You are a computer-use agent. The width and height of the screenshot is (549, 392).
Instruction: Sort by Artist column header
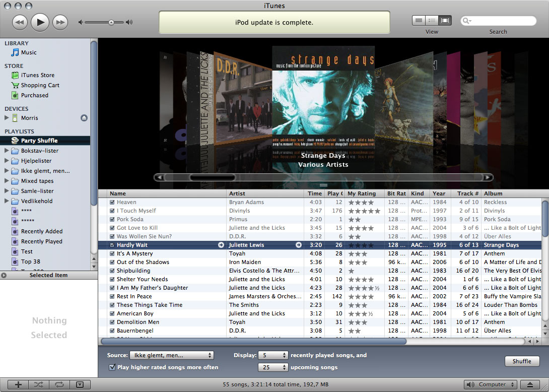[265, 193]
